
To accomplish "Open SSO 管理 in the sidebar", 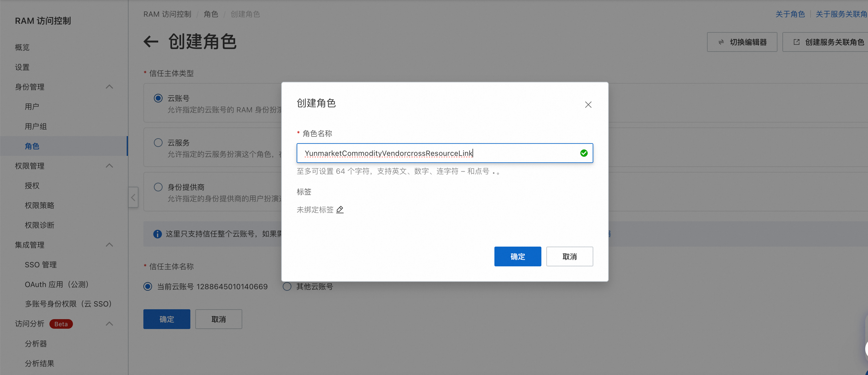I will point(41,265).
